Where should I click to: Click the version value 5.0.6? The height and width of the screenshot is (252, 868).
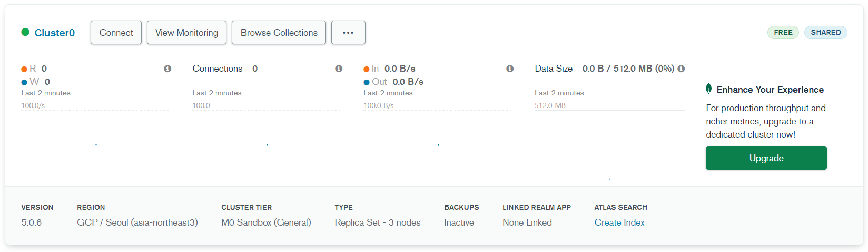coord(32,222)
